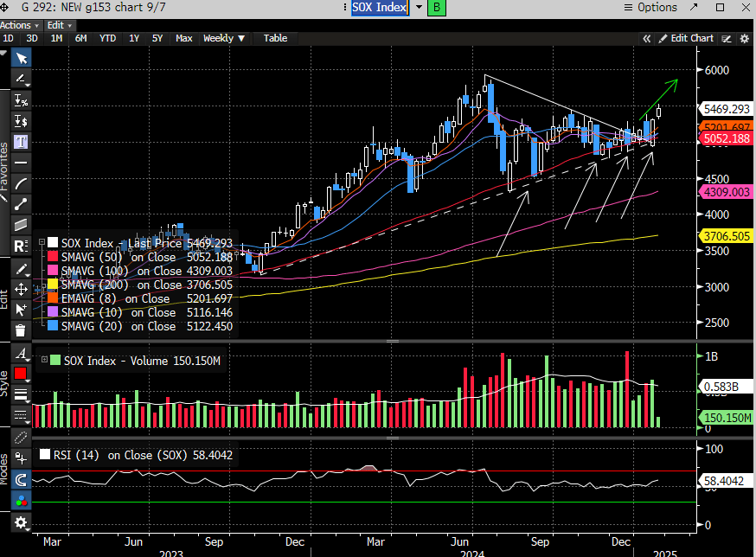Select the move annotation tool
The image size is (756, 557).
[21, 290]
